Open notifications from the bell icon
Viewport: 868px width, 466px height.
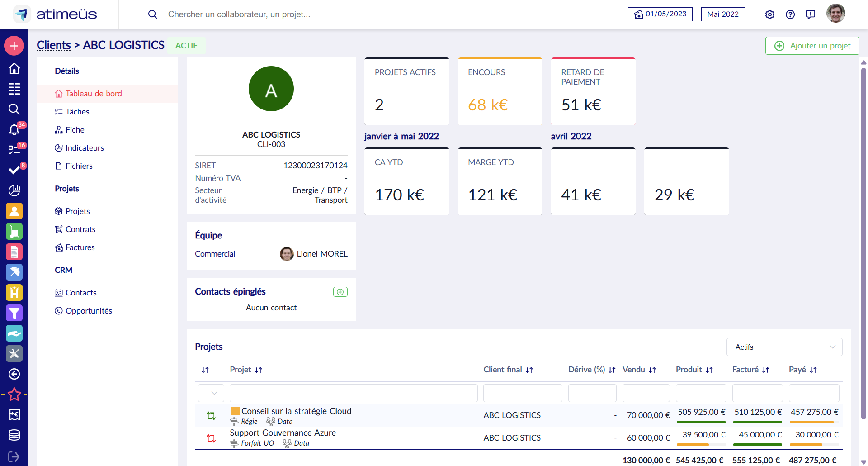click(14, 130)
